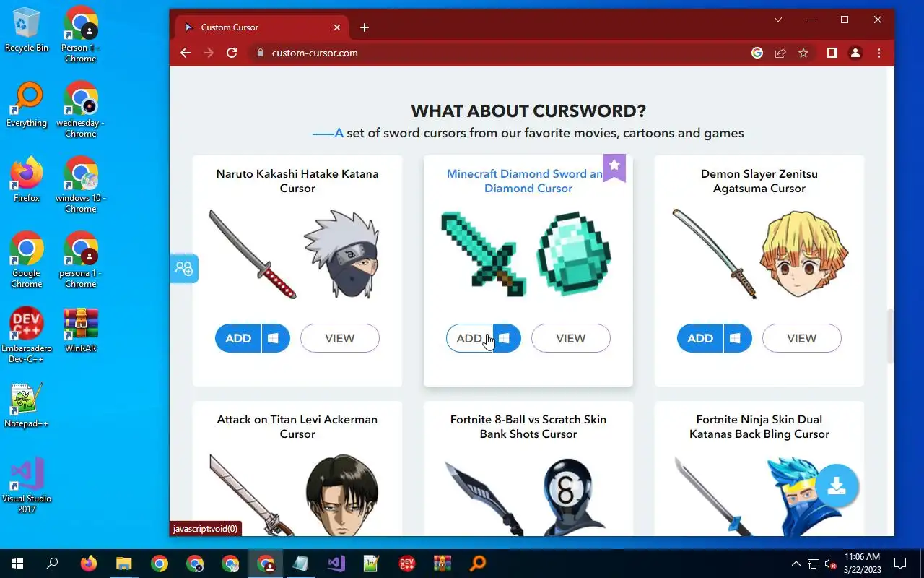Open File Explorer from taskbar

124,564
